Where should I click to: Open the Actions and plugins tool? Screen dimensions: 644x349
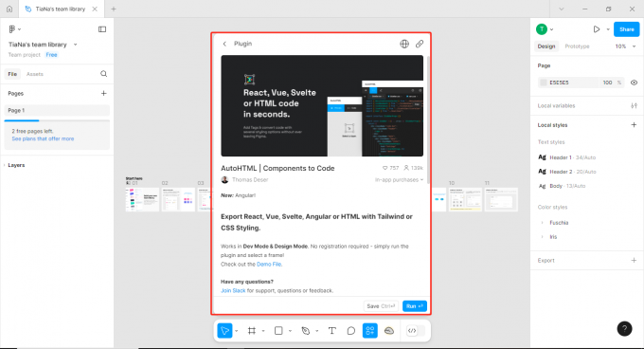(370, 330)
